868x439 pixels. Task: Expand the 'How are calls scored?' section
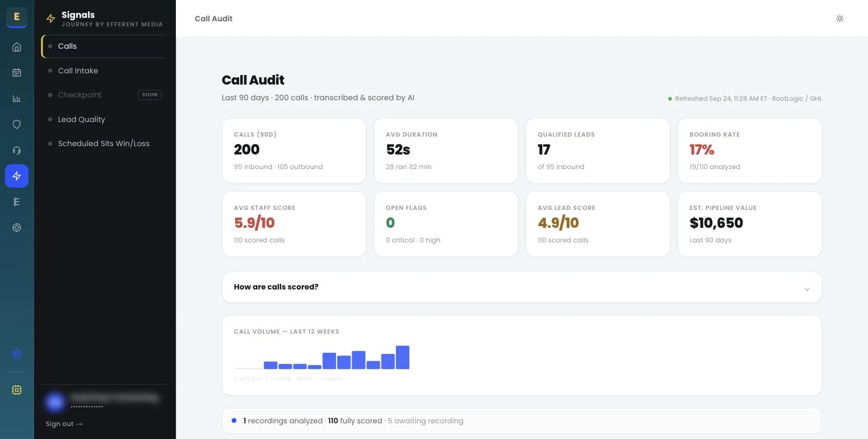tap(522, 287)
